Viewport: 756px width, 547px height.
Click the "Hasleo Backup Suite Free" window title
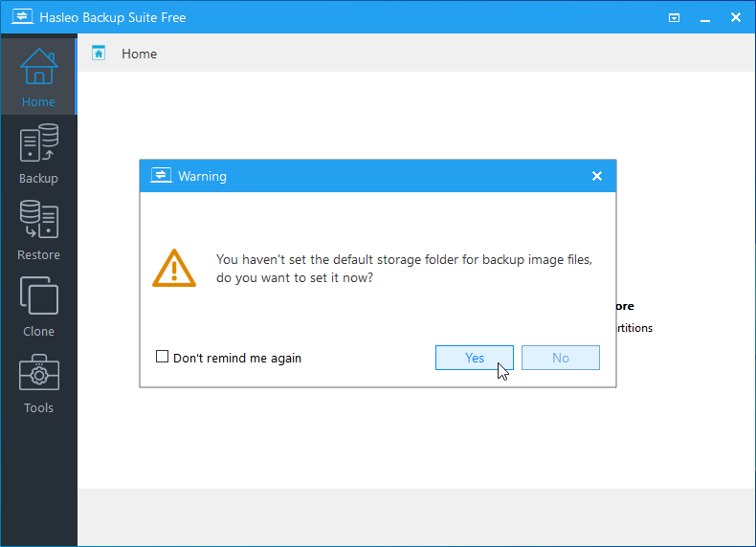tap(111, 17)
